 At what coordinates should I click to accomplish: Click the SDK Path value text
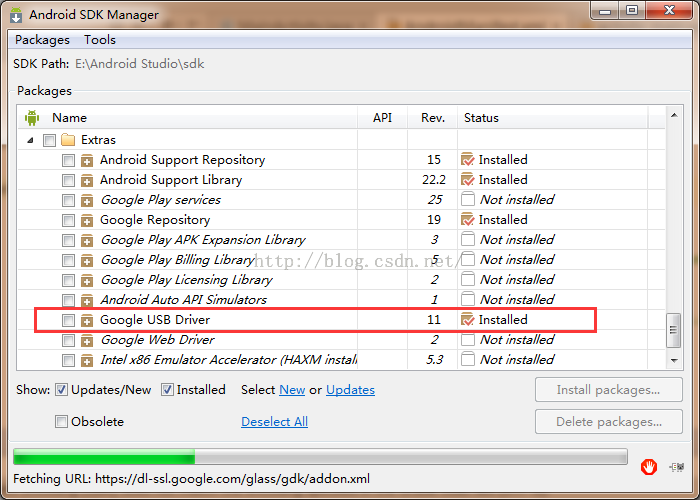(x=140, y=64)
